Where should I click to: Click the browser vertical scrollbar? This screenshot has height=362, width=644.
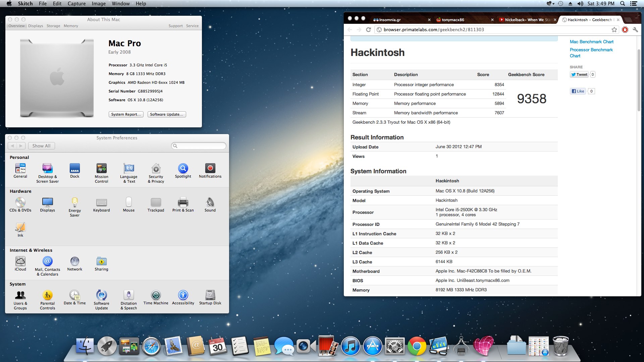tap(639, 80)
